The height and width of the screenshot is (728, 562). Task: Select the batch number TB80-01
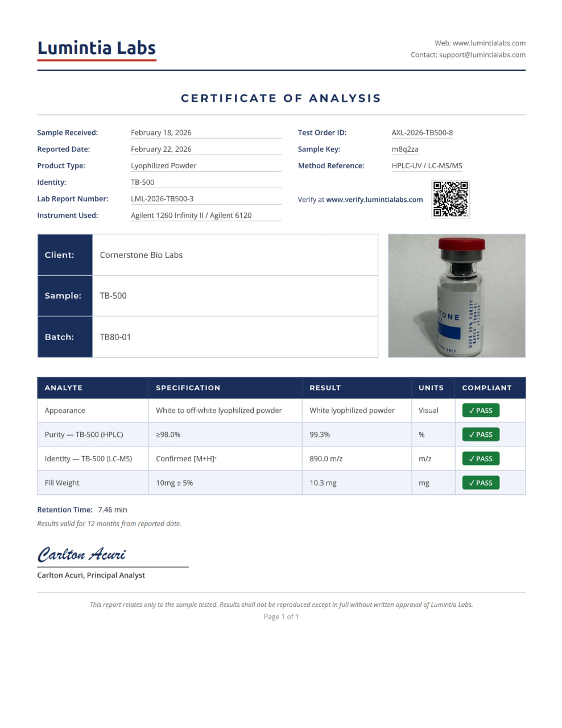point(115,337)
